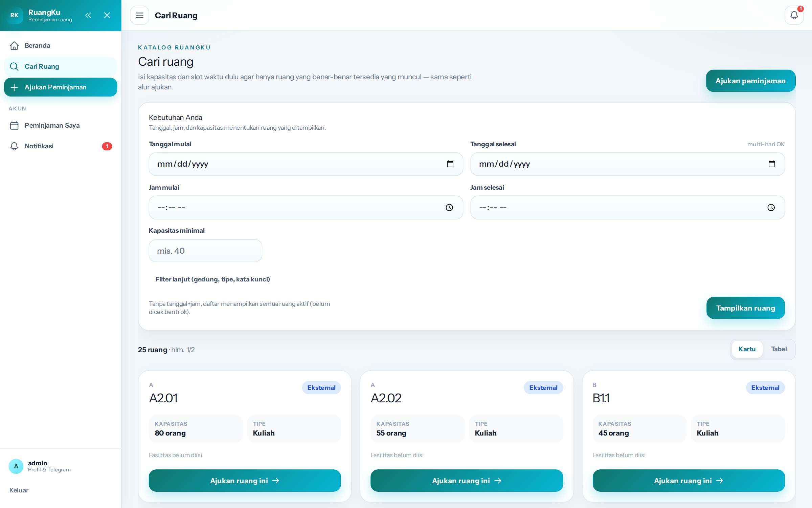812x508 pixels.
Task: Click '25 ruang' result count
Action: [153, 350]
